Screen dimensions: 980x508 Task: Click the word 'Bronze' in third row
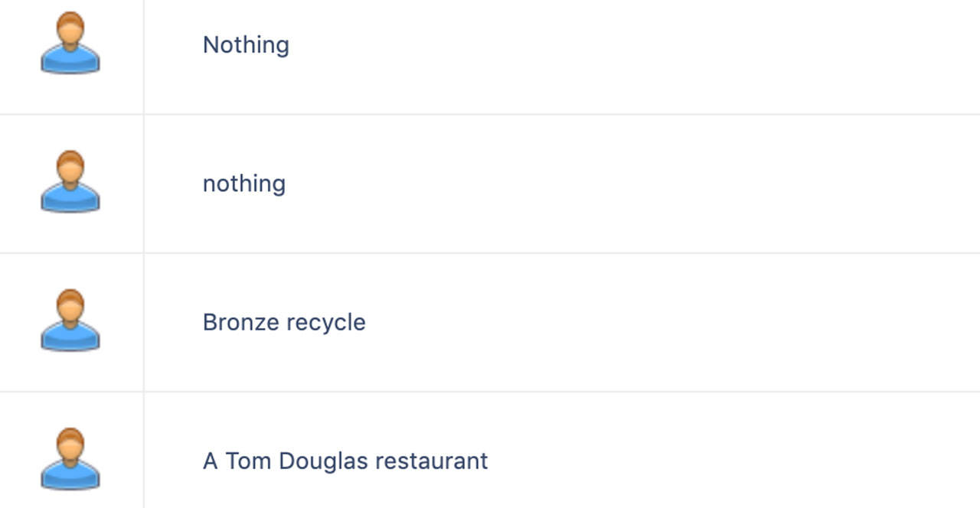click(x=241, y=322)
